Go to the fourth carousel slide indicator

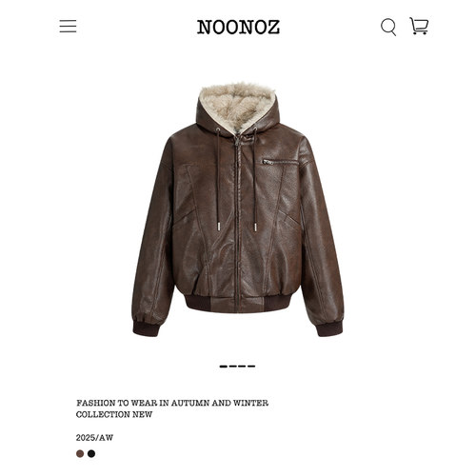[x=251, y=367]
